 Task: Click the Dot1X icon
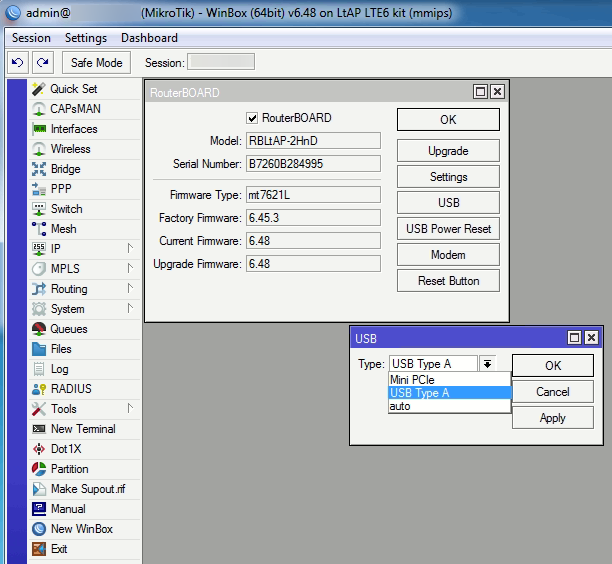point(39,449)
